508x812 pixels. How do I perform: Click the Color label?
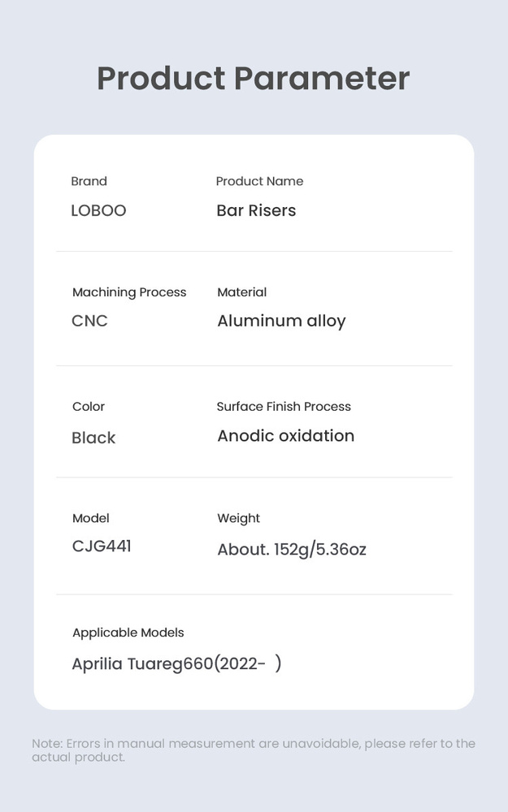pos(89,407)
